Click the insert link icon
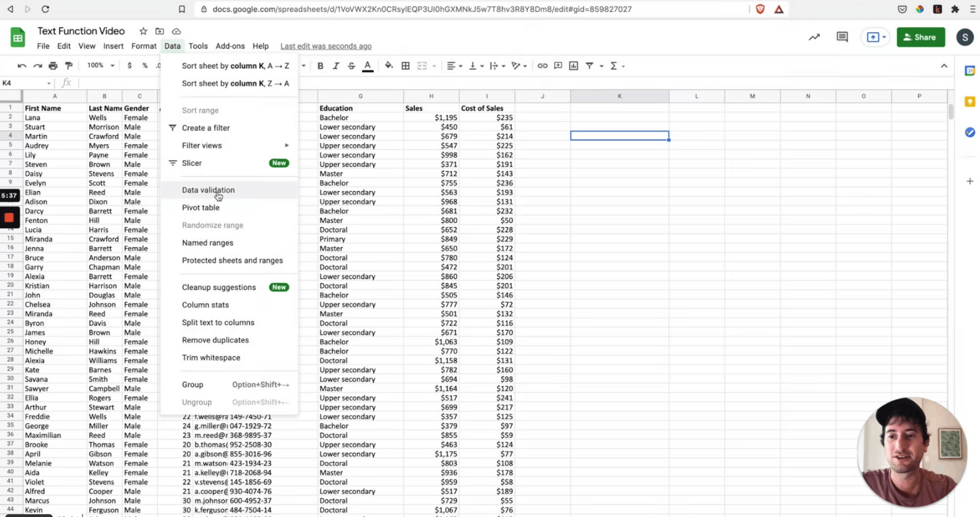Viewport: 980px width, 517px height. click(542, 66)
